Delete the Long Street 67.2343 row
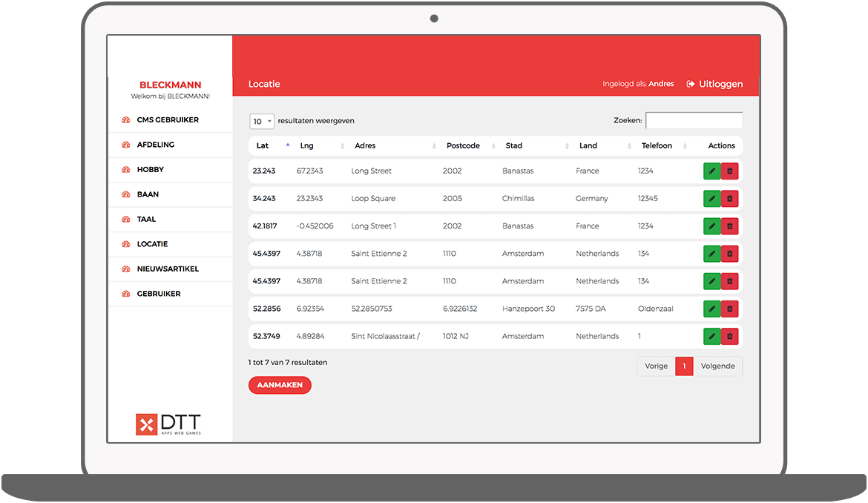This screenshot has width=868, height=503. (x=729, y=171)
